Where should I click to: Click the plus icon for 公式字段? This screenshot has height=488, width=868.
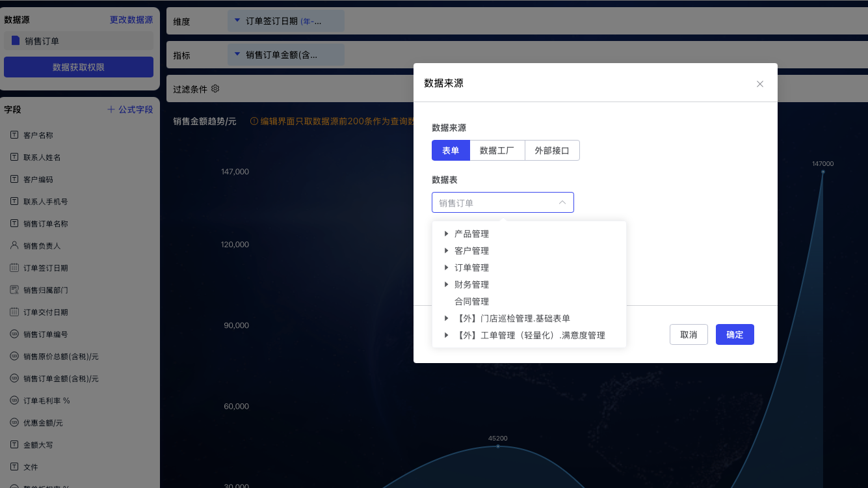[111, 109]
